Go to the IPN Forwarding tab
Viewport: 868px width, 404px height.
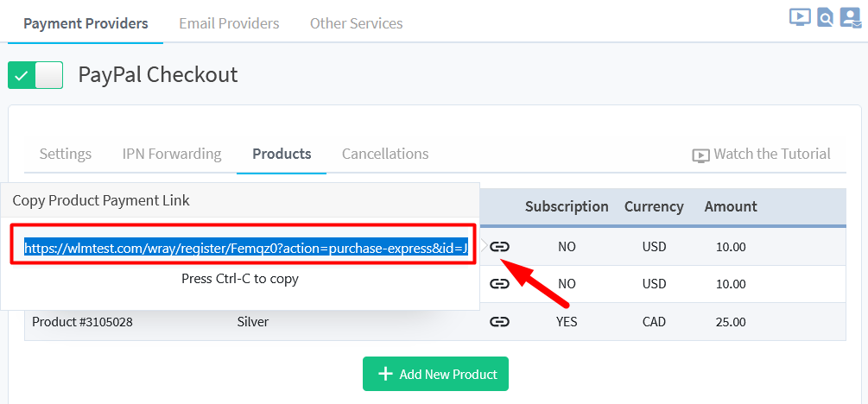pyautogui.click(x=172, y=154)
